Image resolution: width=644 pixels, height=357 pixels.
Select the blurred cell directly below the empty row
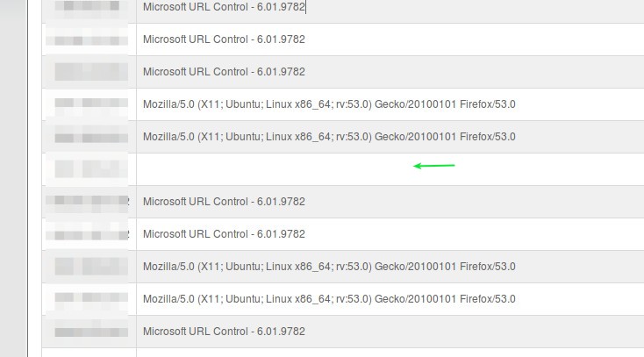pos(89,202)
